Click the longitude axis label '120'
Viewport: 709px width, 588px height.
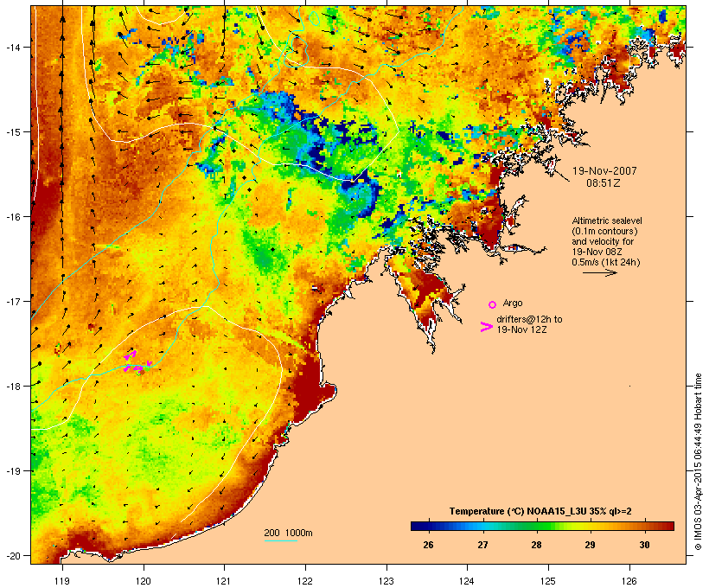click(x=144, y=581)
